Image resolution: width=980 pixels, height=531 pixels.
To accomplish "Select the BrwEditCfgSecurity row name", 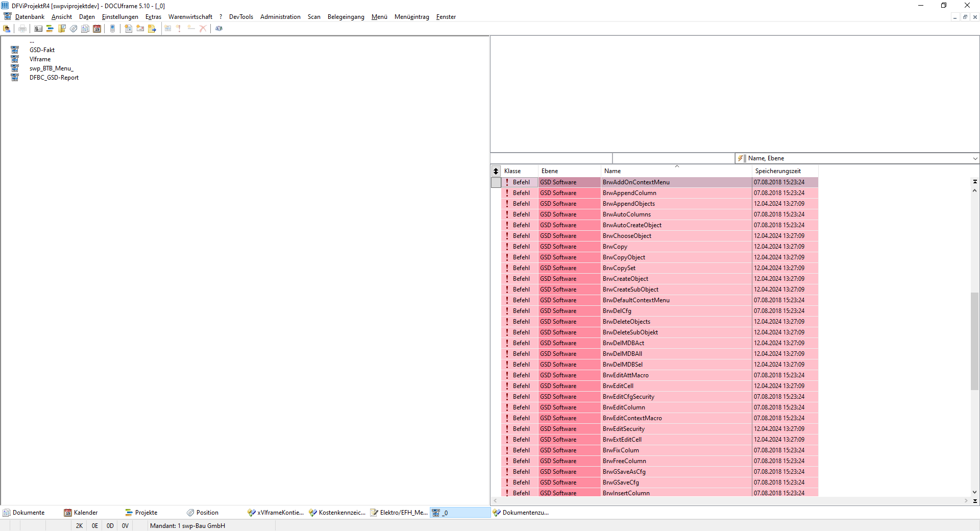I will coord(628,397).
